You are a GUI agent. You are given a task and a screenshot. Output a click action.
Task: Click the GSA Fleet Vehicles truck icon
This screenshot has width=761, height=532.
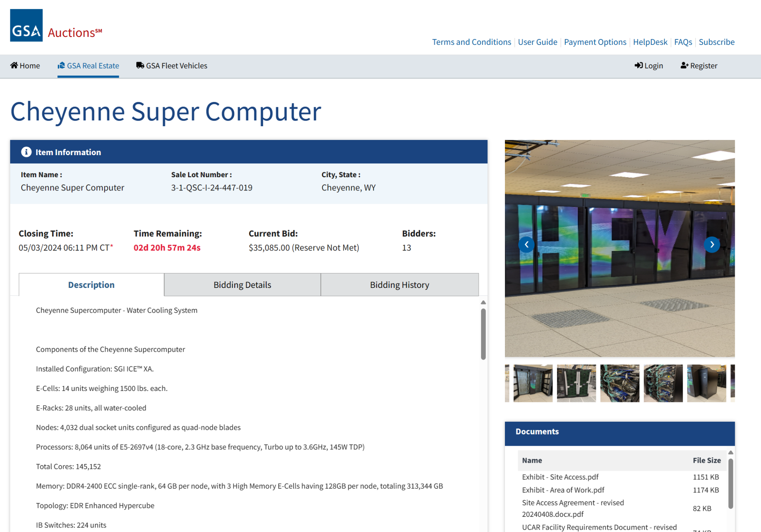click(x=140, y=65)
